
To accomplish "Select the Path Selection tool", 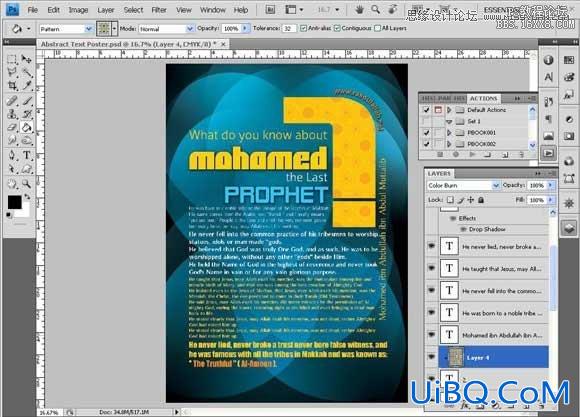I will pos(12,169).
